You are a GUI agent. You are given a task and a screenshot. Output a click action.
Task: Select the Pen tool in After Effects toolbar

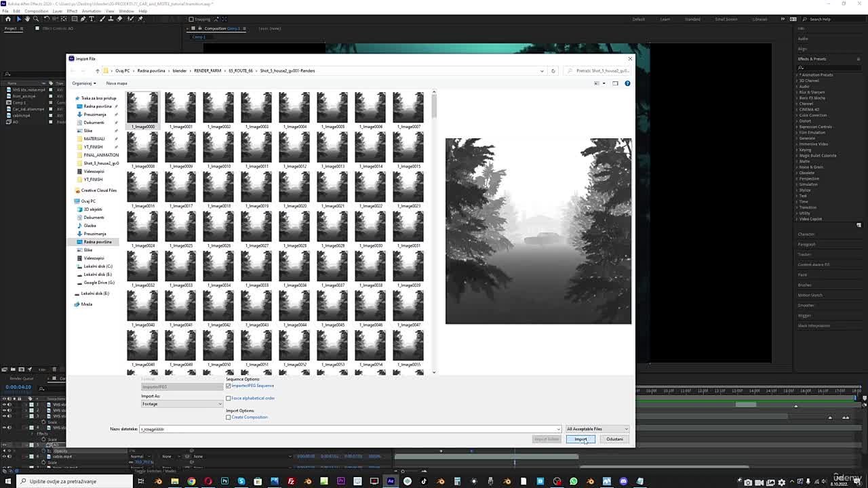(x=83, y=19)
